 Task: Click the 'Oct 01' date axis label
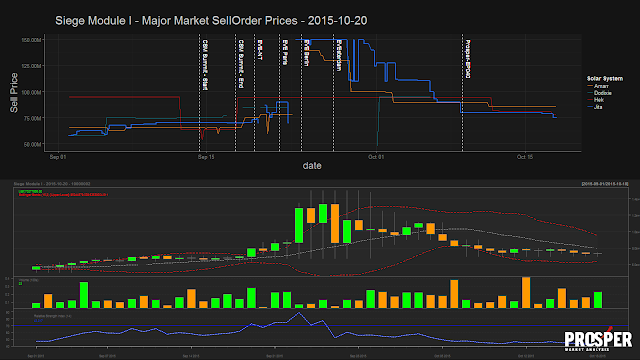[x=376, y=157]
